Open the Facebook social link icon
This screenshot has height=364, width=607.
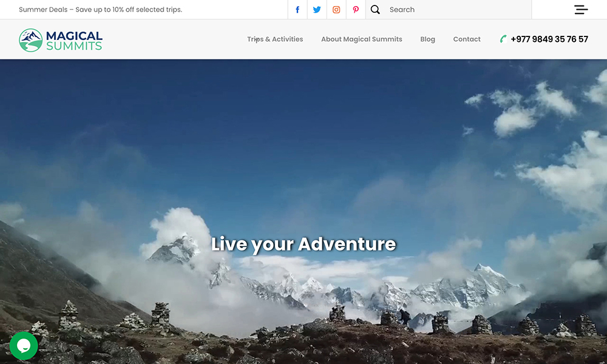point(297,10)
